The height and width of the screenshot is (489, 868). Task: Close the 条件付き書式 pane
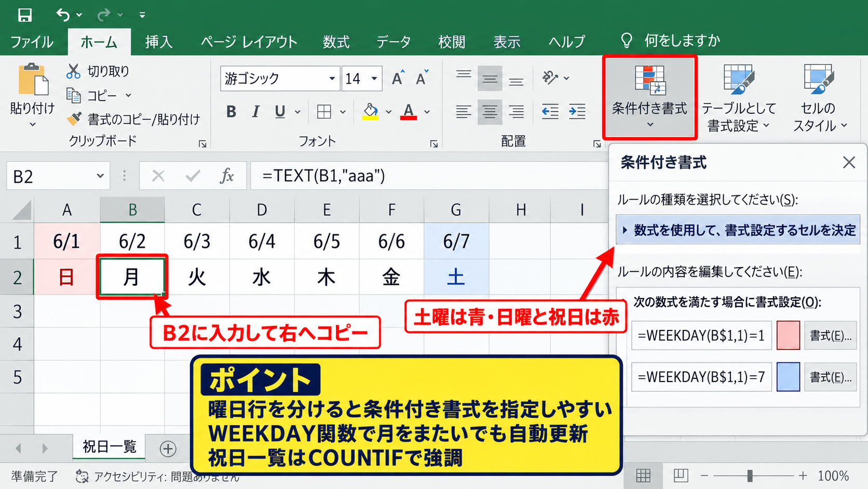(849, 163)
